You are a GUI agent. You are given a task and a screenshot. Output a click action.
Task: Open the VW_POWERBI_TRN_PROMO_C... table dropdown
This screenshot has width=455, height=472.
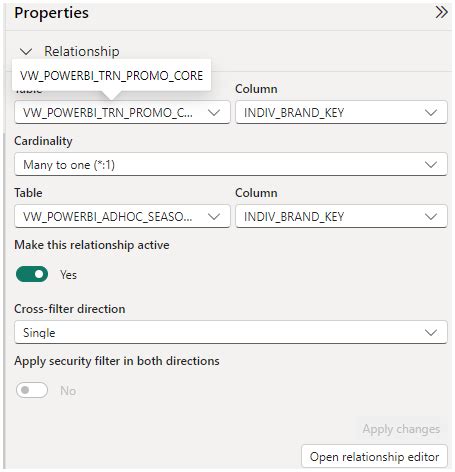(122, 113)
